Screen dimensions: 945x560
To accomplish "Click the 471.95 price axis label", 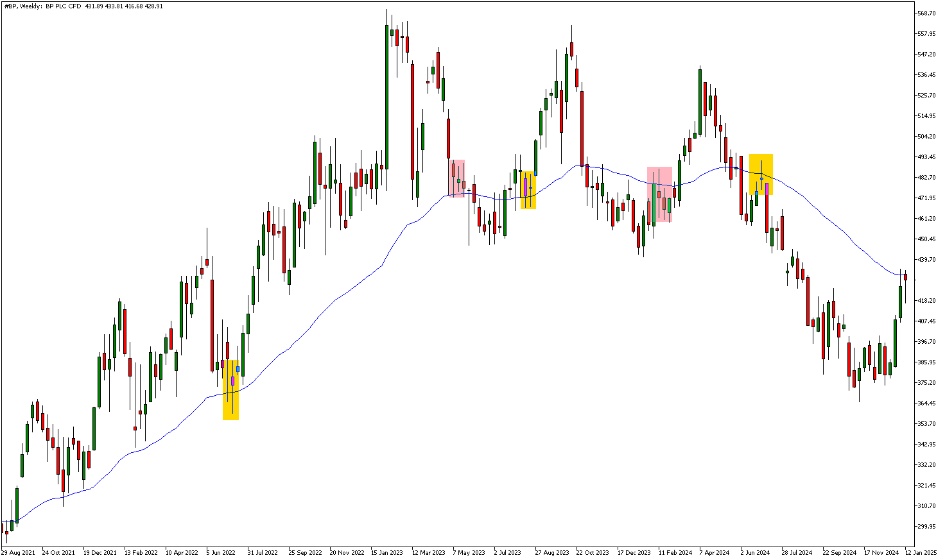I will tap(927, 198).
